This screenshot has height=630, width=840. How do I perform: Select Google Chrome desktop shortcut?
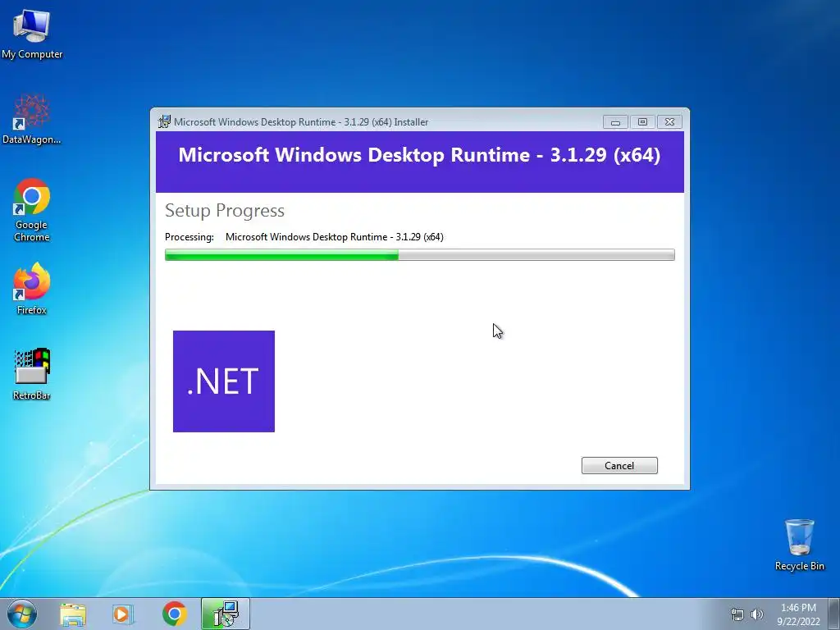(32, 210)
